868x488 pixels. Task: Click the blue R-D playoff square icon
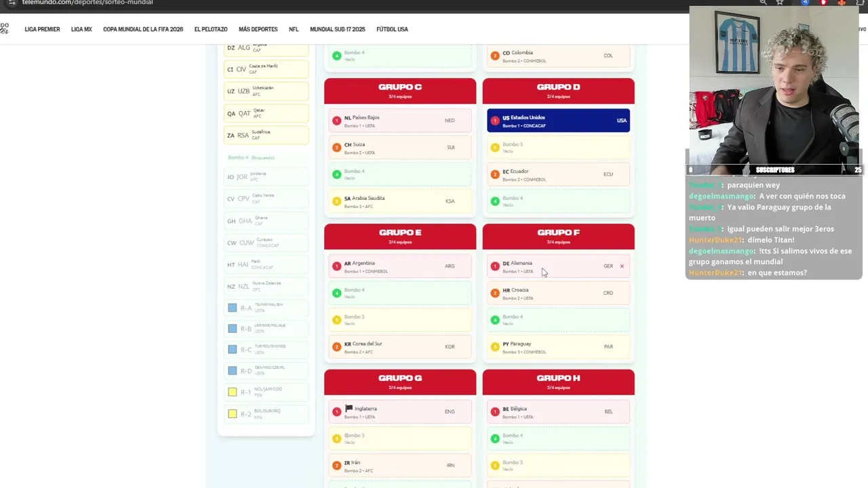[x=233, y=371]
